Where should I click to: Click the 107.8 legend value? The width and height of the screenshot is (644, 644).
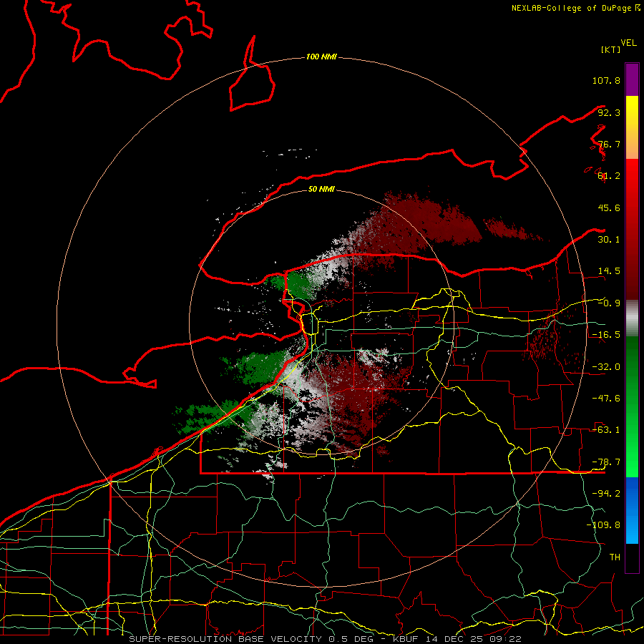pyautogui.click(x=606, y=80)
